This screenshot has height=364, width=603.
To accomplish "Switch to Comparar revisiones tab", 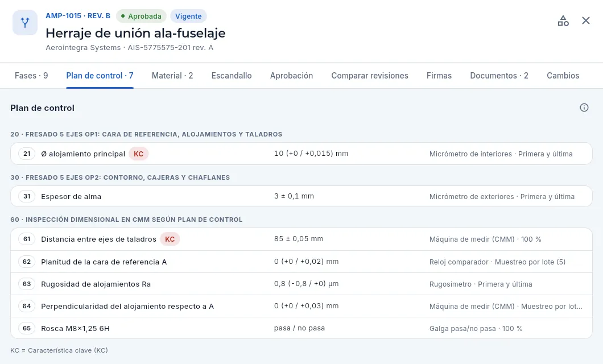I will [x=370, y=76].
